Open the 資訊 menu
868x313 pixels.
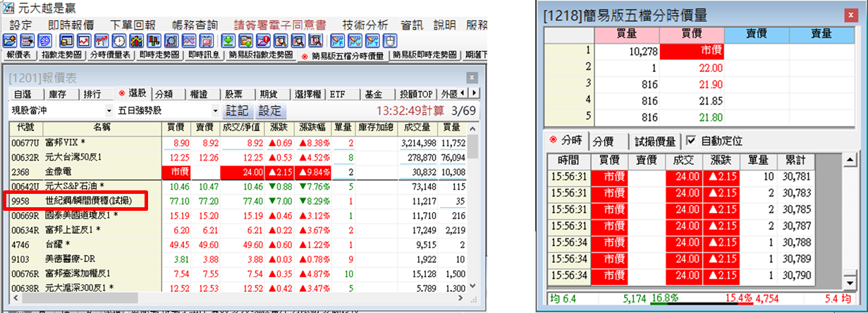click(412, 25)
